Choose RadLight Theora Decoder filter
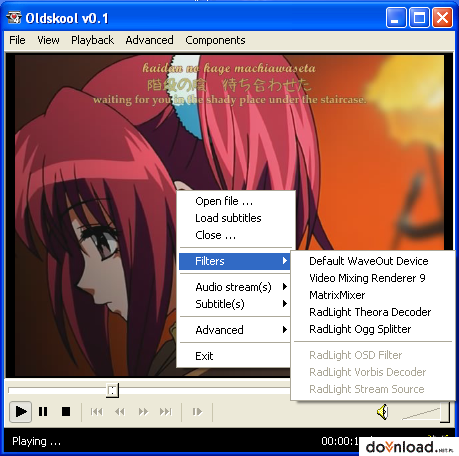The image size is (459, 456). [x=370, y=312]
